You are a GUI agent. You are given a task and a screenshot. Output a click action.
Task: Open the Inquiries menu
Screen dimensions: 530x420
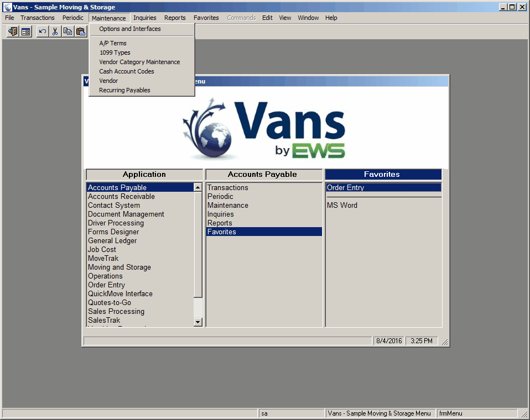click(x=144, y=18)
